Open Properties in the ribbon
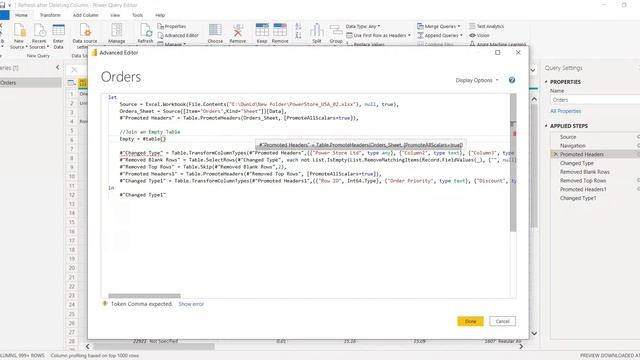 pos(172,26)
